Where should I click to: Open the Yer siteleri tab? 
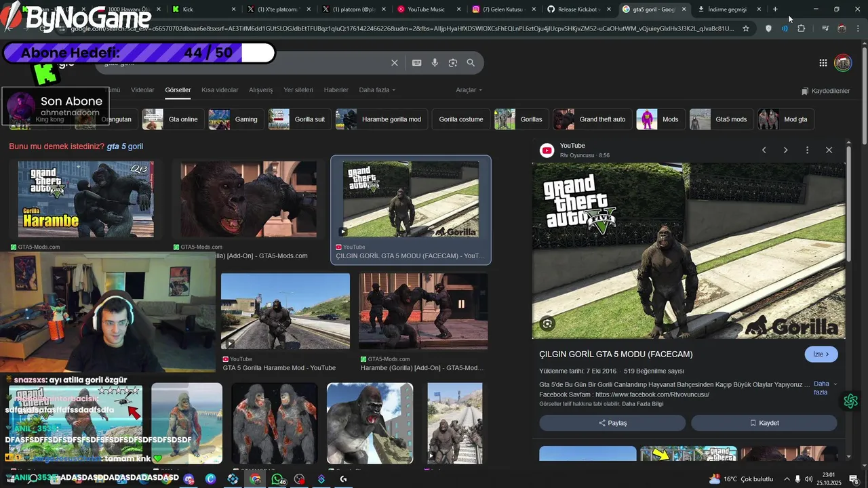[298, 90]
